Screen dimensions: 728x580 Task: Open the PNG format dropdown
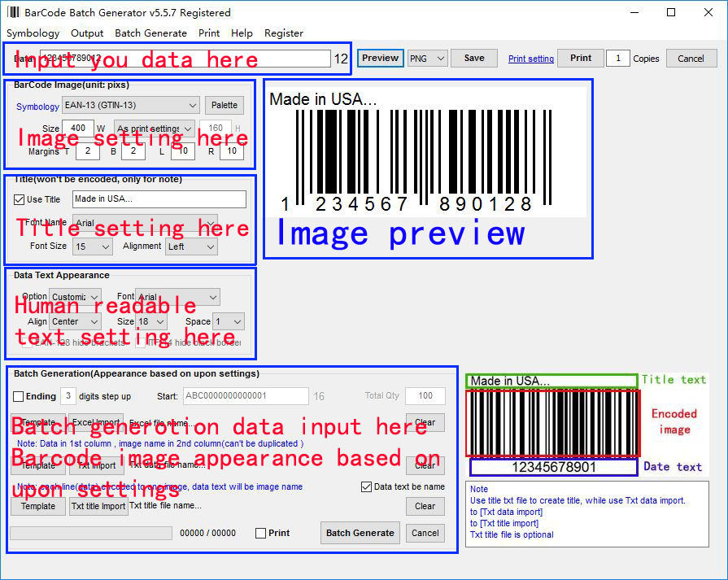pyautogui.click(x=428, y=59)
